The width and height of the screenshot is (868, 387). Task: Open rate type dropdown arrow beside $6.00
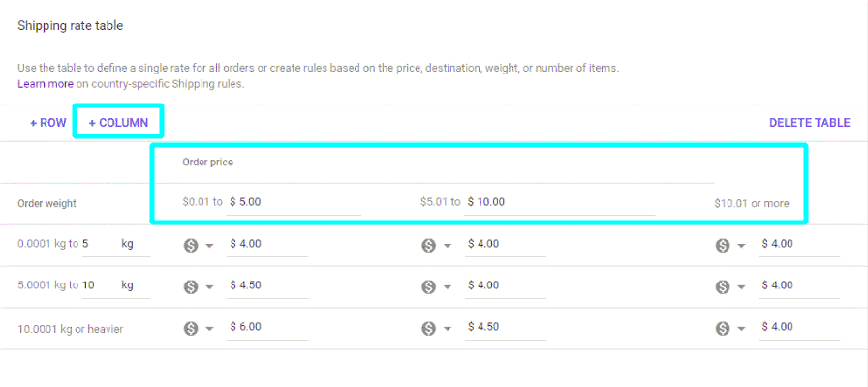pos(209,330)
